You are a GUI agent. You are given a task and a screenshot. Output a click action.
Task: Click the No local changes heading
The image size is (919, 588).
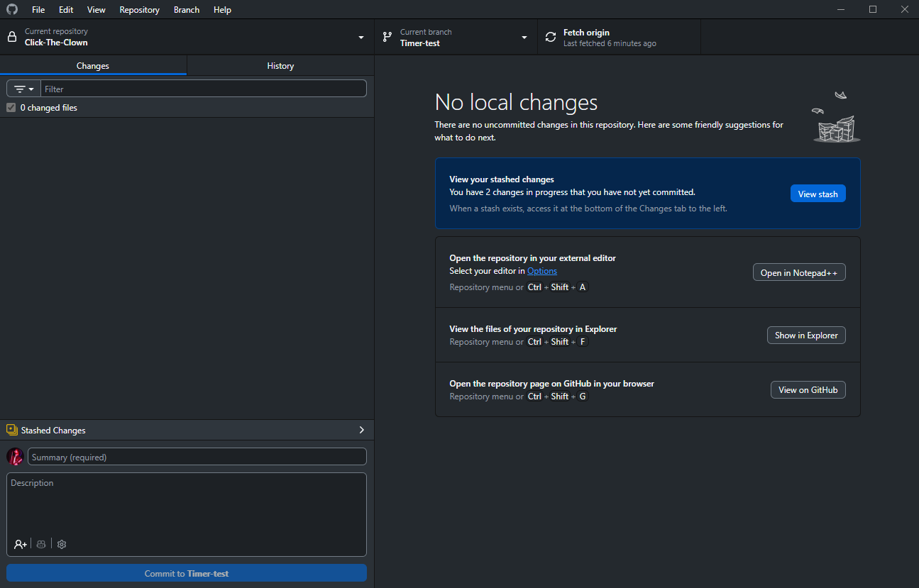coord(516,102)
